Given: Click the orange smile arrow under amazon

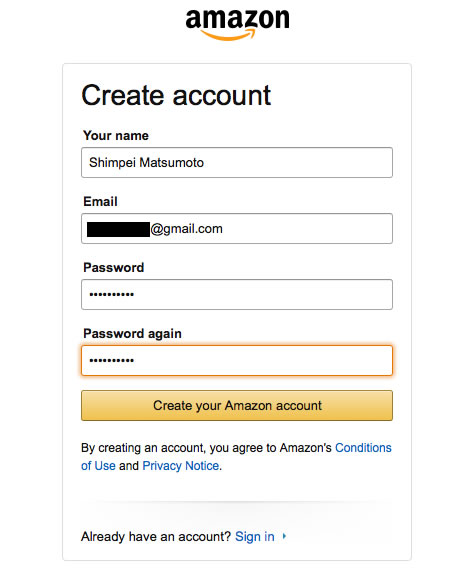Looking at the screenshot, I should click(x=228, y=35).
